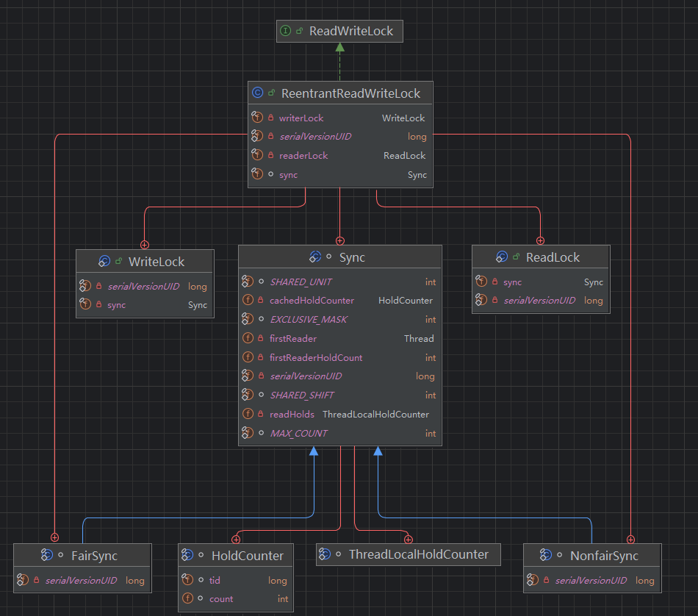Click the class icon beside ReentrantReadWriteLock

tap(257, 93)
